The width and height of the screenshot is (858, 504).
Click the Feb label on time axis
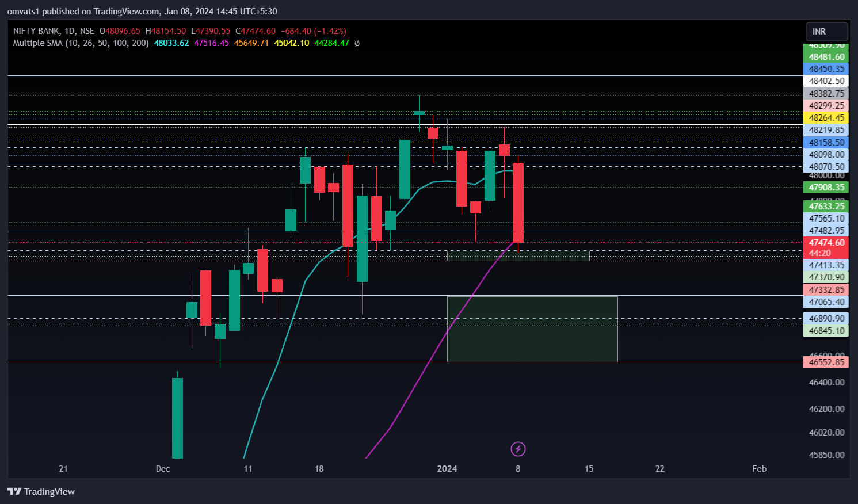pos(760,469)
